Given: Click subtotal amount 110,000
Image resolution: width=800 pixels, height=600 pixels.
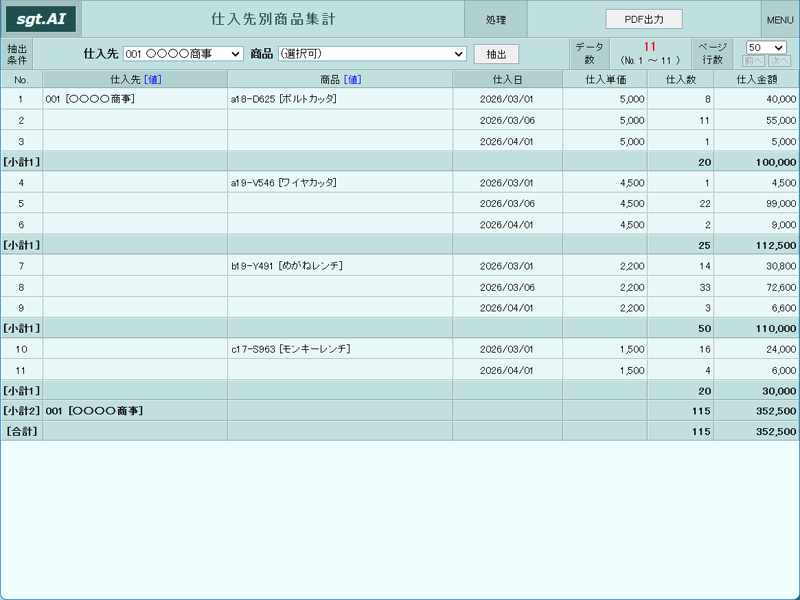Looking at the screenshot, I should pos(776,329).
